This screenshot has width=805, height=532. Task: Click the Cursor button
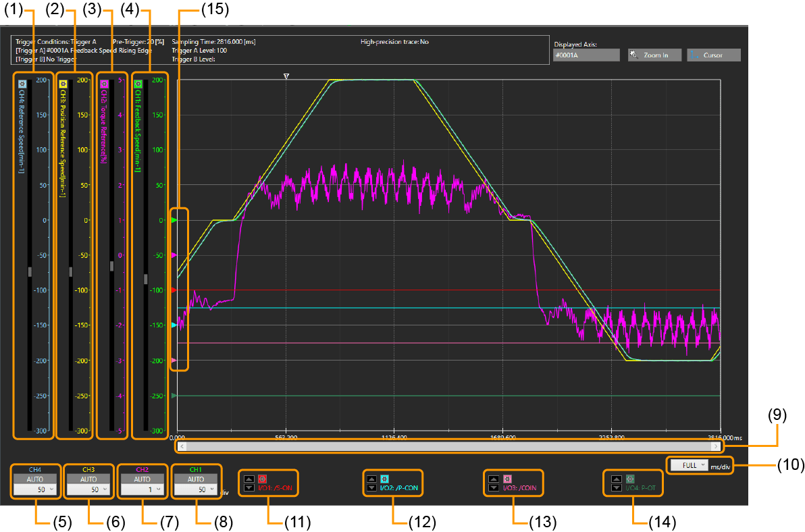coord(713,55)
